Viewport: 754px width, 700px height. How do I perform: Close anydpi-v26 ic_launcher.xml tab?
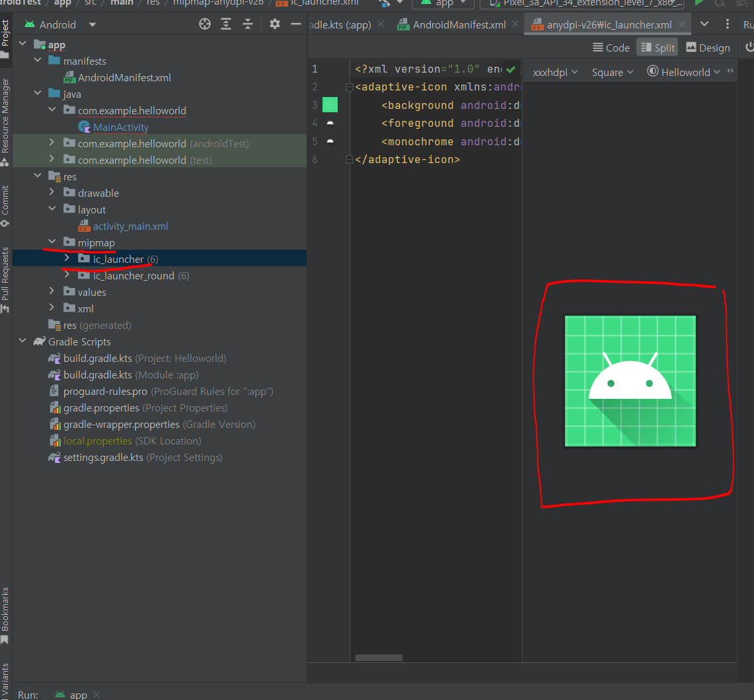tap(681, 24)
